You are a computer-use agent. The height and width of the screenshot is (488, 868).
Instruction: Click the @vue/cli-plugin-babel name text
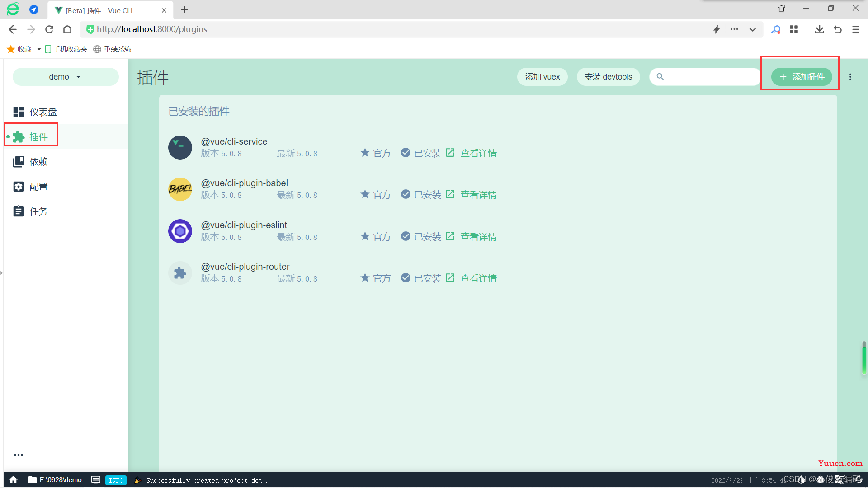(x=244, y=183)
